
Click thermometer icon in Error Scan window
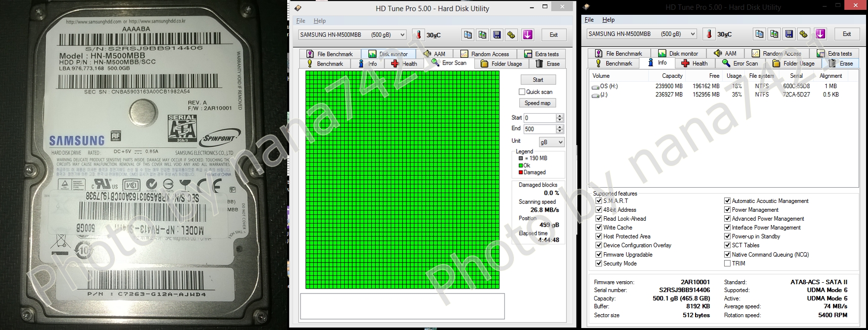click(x=418, y=34)
